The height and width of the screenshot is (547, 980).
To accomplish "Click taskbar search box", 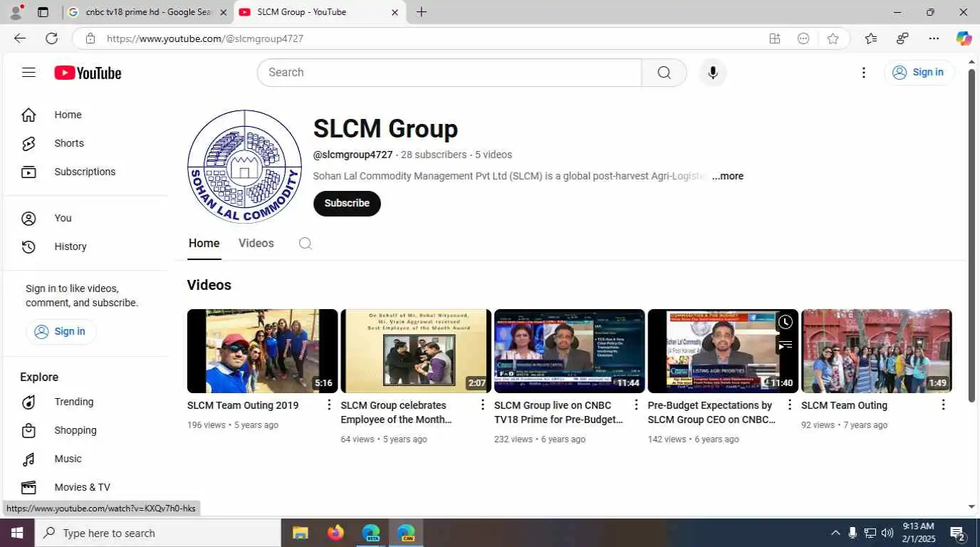I will [x=157, y=533].
